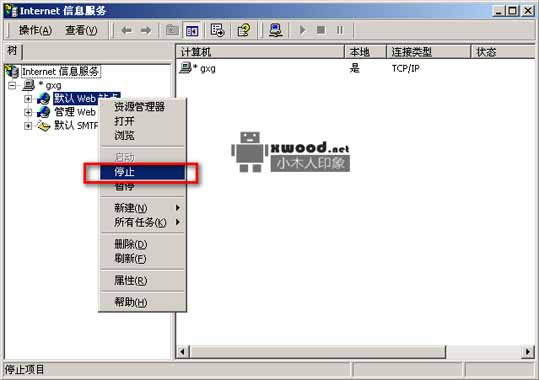Choose 浏览 from the context menu

click(x=142, y=135)
